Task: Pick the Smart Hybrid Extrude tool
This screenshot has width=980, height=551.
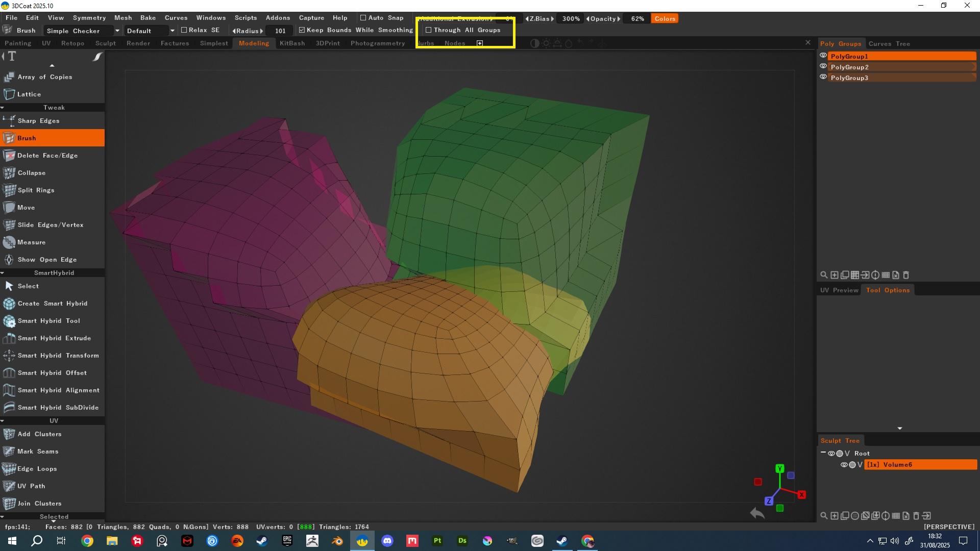Action: point(54,338)
